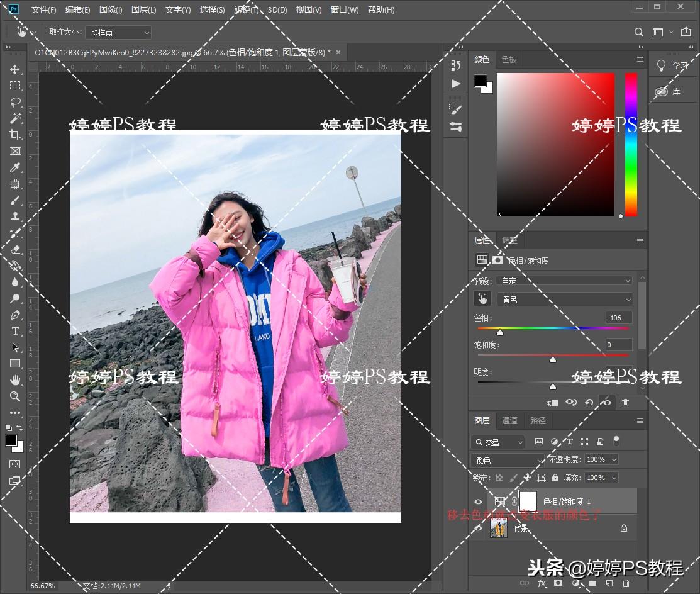700x594 pixels.
Task: Select the Zoom tool in the toolbar
Action: (x=15, y=396)
